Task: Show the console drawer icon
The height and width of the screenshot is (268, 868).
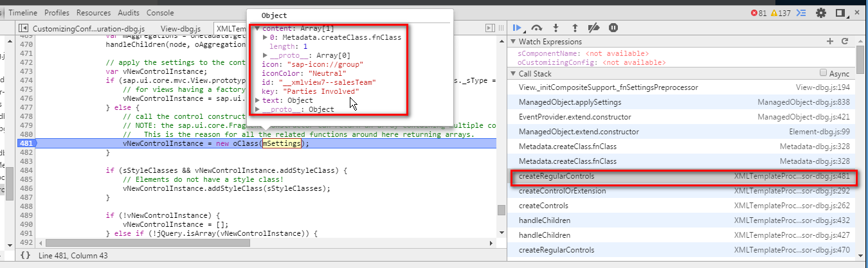Action: point(801,12)
